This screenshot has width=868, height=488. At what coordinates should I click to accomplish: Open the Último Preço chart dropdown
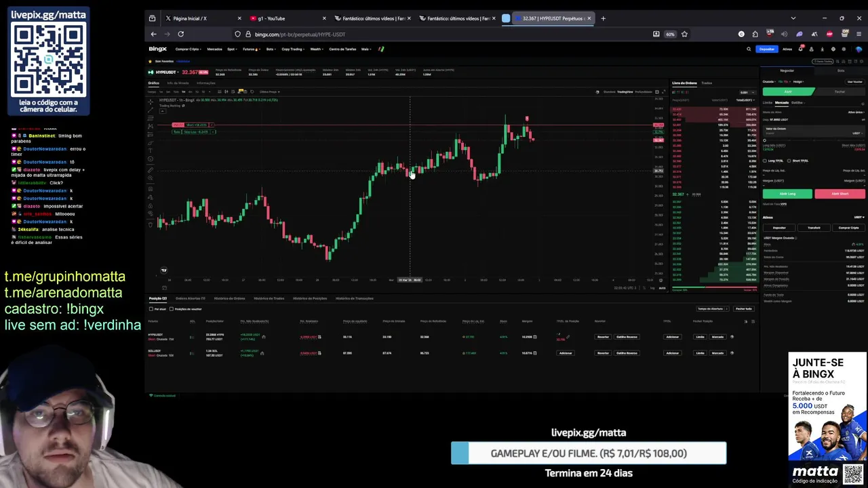click(270, 91)
